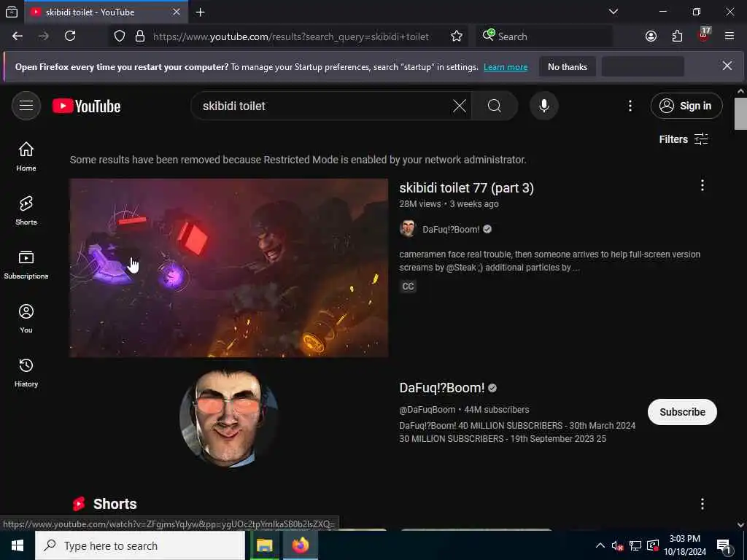
Task: Reload the page with the refresh icon
Action: (70, 36)
